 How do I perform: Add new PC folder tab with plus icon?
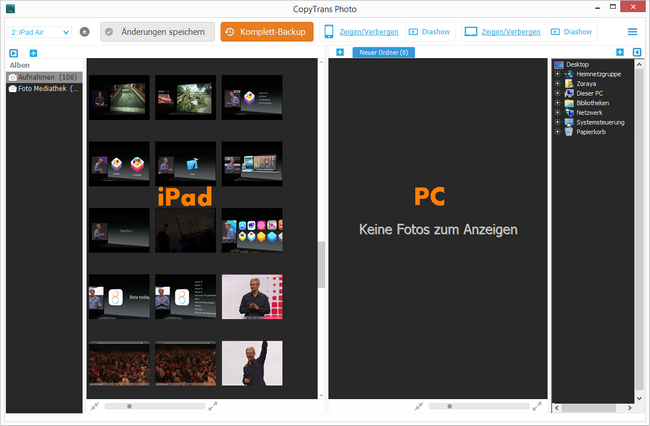click(x=340, y=52)
